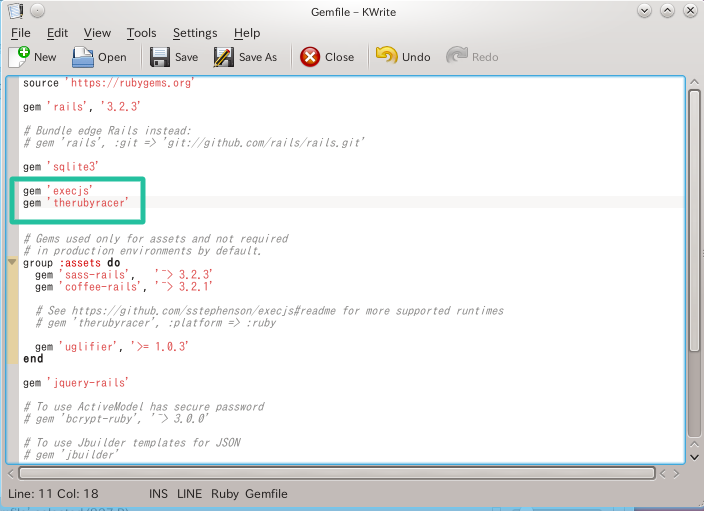Open the Tools menu
The height and width of the screenshot is (511, 704).
click(x=141, y=33)
